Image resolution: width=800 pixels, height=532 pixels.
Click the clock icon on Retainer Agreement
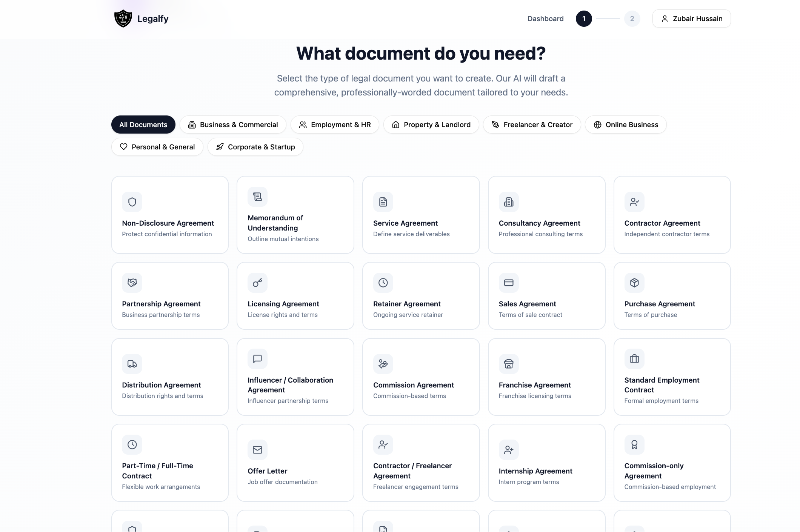(x=383, y=283)
